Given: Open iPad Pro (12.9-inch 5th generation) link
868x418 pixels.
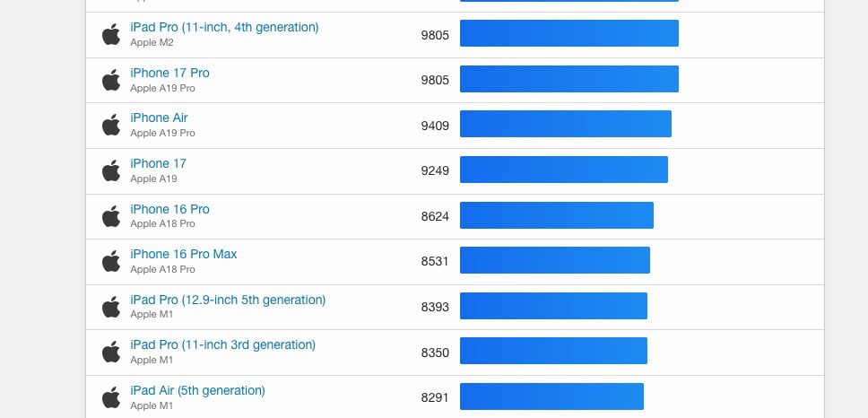Looking at the screenshot, I should click(228, 300).
